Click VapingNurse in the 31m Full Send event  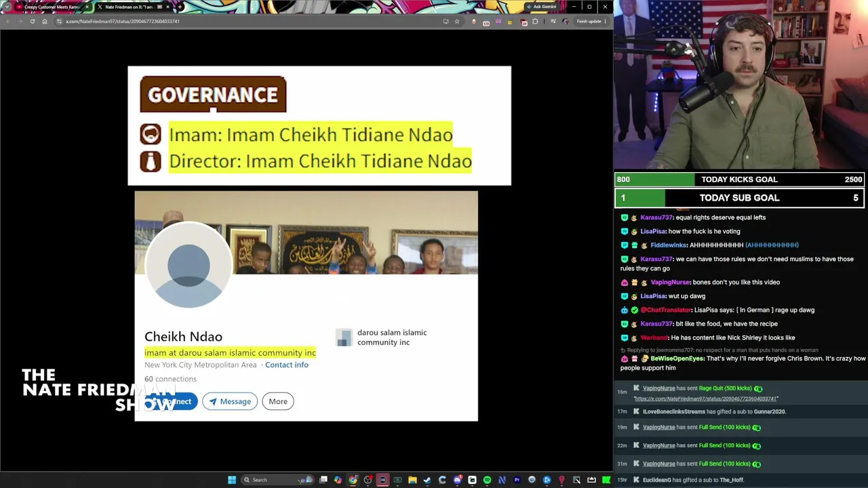pyautogui.click(x=658, y=464)
